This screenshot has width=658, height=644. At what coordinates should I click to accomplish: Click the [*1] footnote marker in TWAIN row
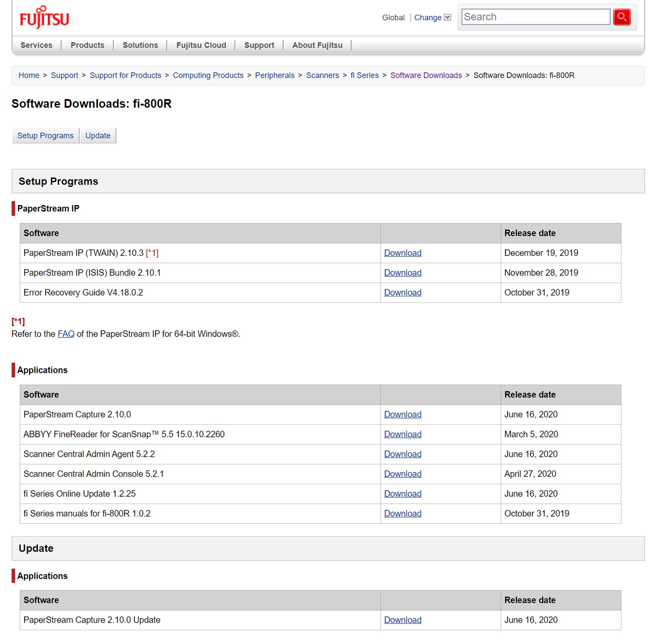pos(152,253)
